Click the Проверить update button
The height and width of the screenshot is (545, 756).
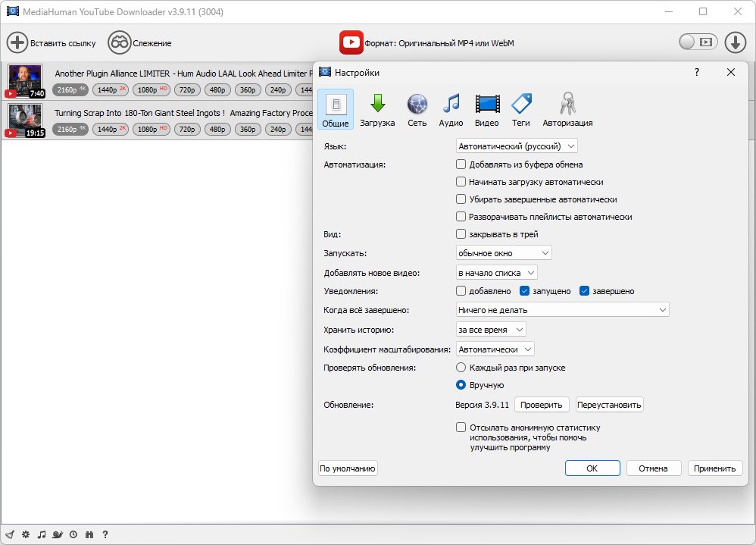[x=542, y=405]
